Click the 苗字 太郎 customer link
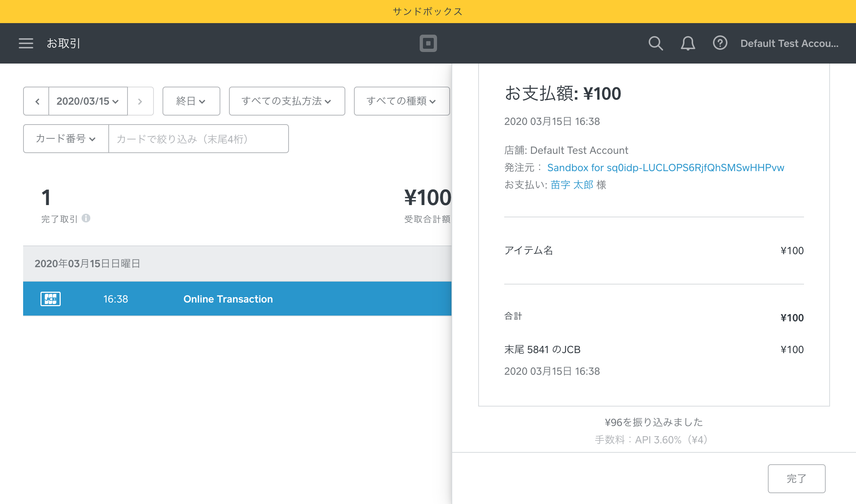 click(571, 185)
